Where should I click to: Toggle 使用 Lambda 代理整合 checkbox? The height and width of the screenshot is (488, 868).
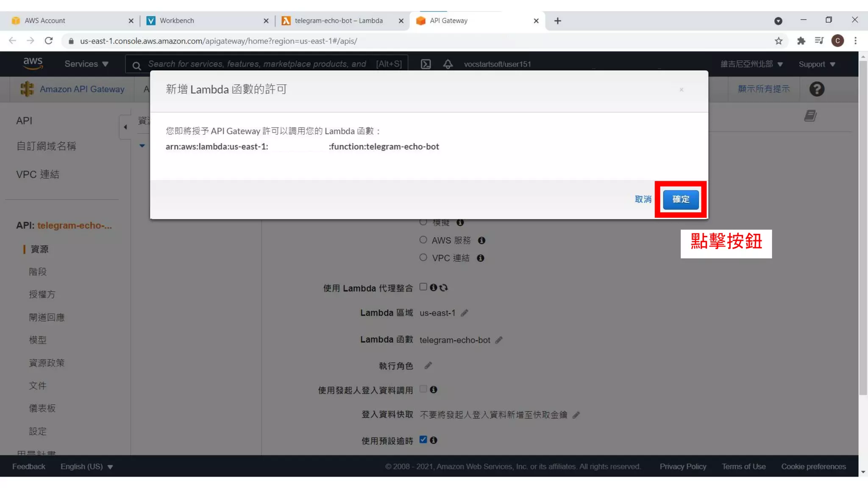423,287
